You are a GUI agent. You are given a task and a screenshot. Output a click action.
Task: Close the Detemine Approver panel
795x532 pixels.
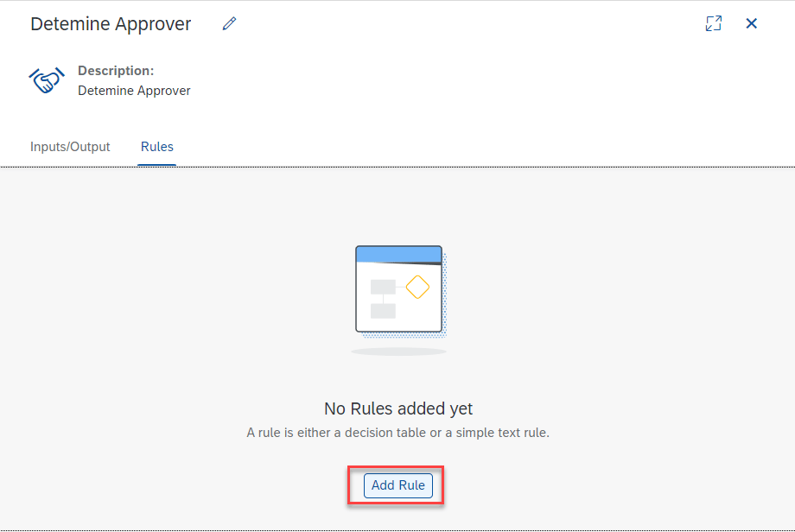point(752,24)
